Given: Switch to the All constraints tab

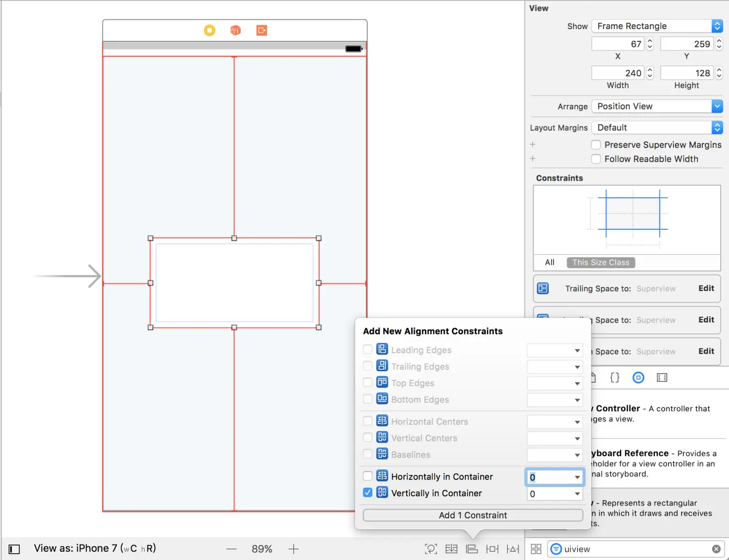Looking at the screenshot, I should 550,262.
